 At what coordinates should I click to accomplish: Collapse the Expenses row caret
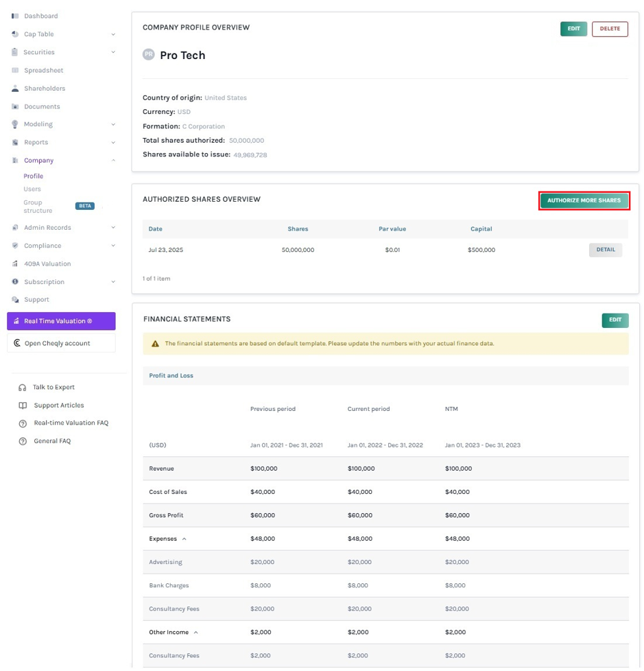[x=184, y=539]
